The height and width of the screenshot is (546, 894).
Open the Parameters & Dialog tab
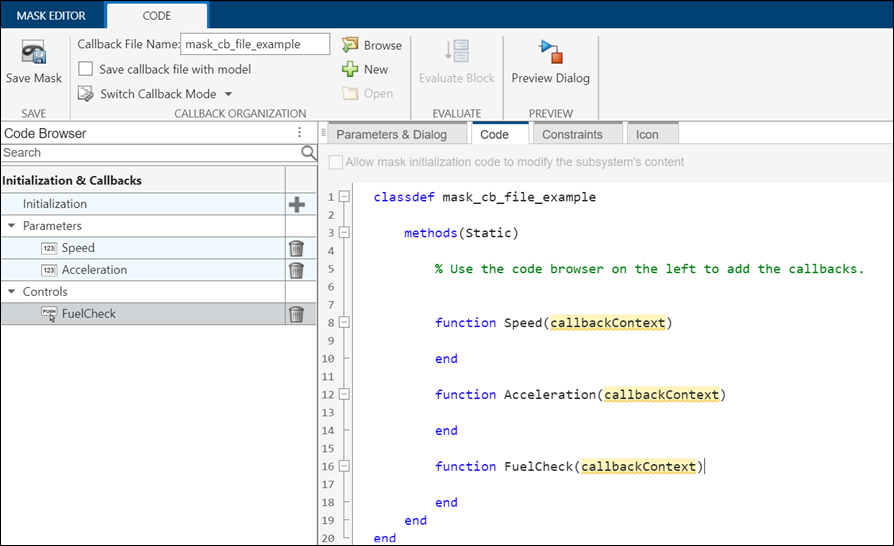391,134
